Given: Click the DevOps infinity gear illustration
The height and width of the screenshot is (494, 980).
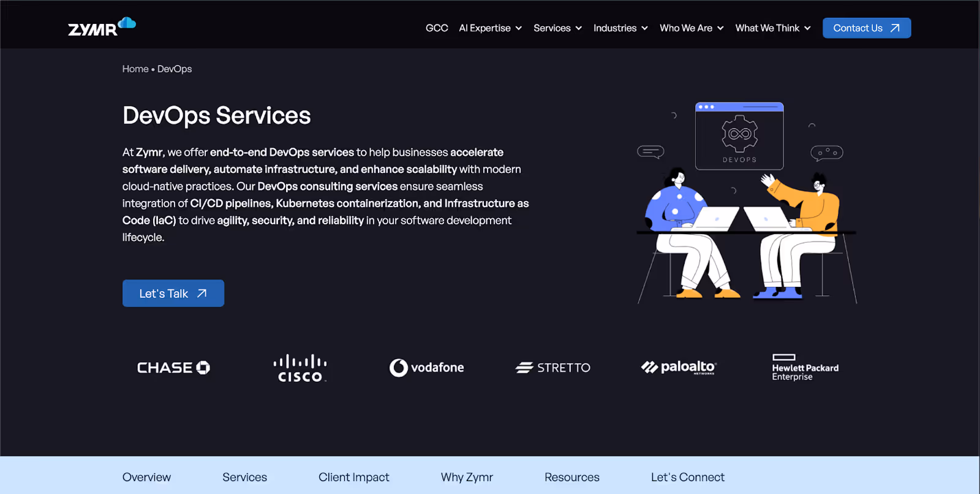Looking at the screenshot, I should [739, 134].
